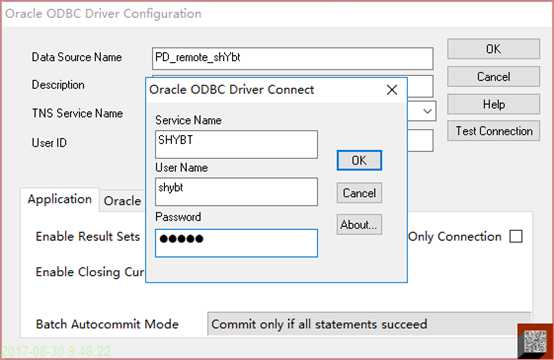This screenshot has height=360, width=554.
Task: Toggle the Only Connection checkbox
Action: pos(515,236)
